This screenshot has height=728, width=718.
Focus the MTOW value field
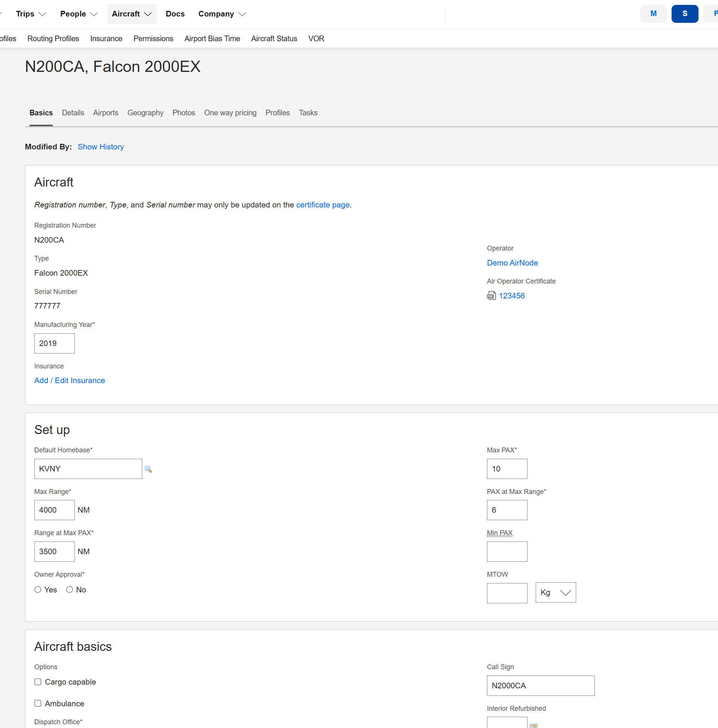coord(507,593)
